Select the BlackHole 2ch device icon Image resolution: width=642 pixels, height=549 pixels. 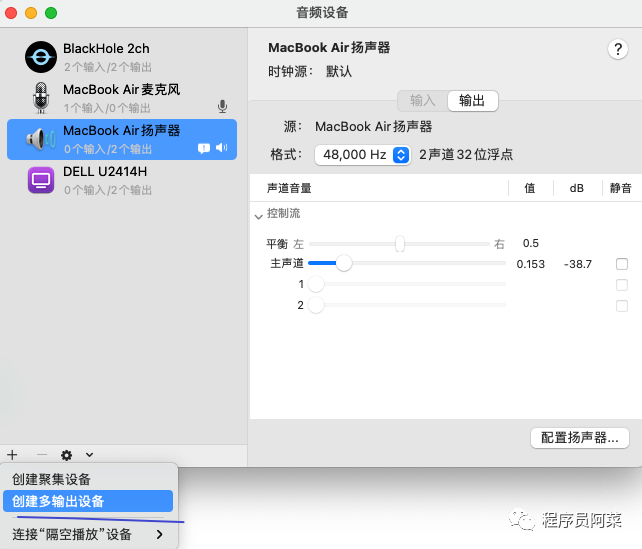[41, 57]
